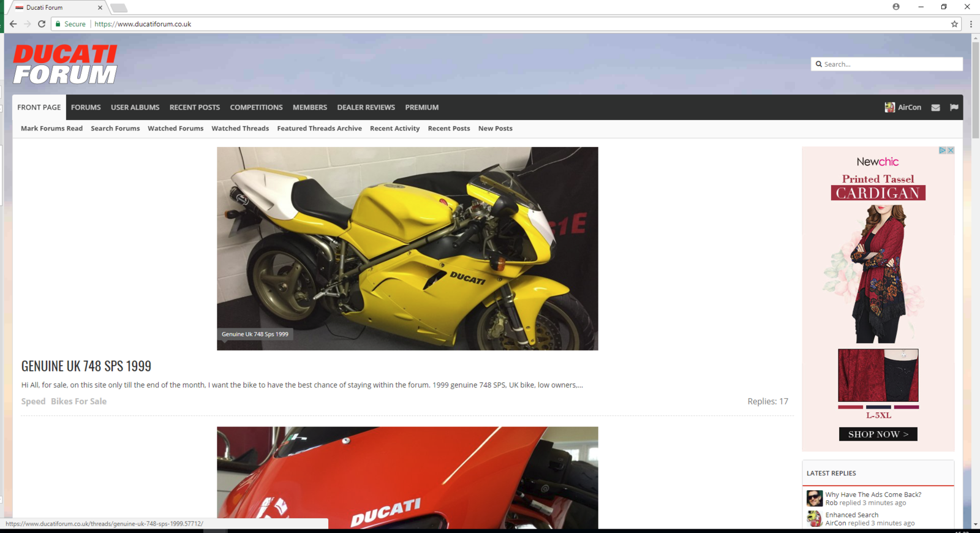
Task: Open the Premium tab
Action: tap(422, 107)
